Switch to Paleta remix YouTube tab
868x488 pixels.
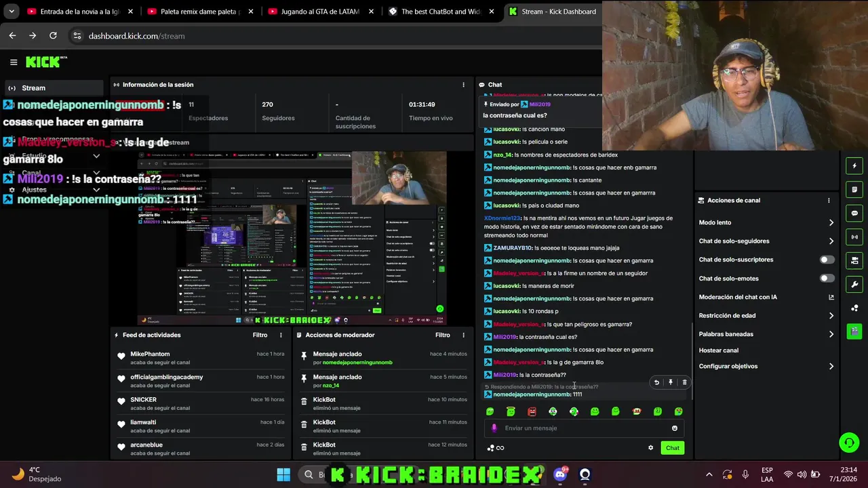(201, 12)
